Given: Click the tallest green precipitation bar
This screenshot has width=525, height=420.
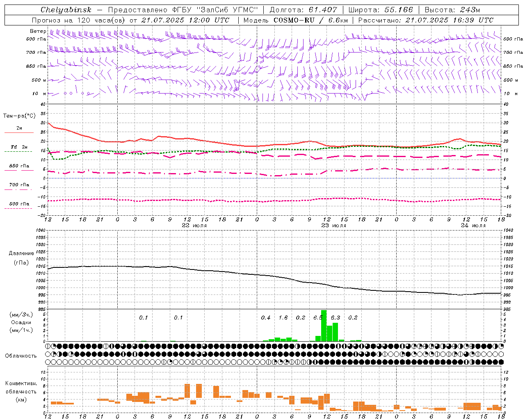Looking at the screenshot, I should pyautogui.click(x=324, y=325).
